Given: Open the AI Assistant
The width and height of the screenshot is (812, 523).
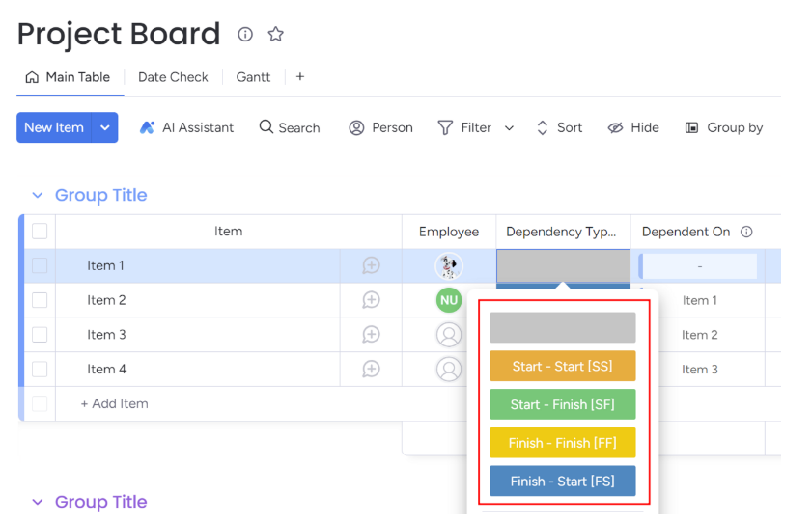Looking at the screenshot, I should tap(186, 127).
